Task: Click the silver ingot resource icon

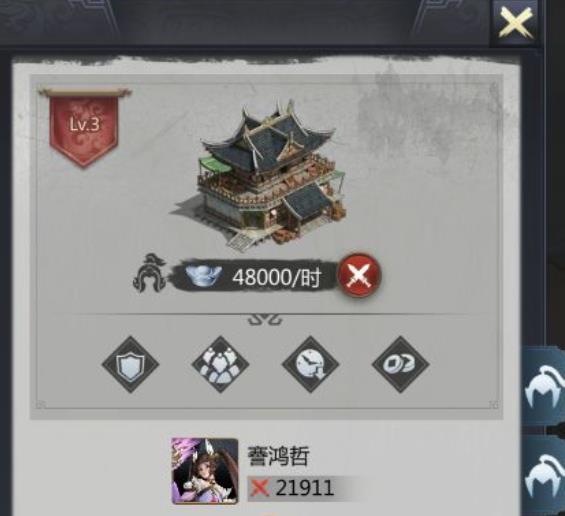Action: point(204,277)
